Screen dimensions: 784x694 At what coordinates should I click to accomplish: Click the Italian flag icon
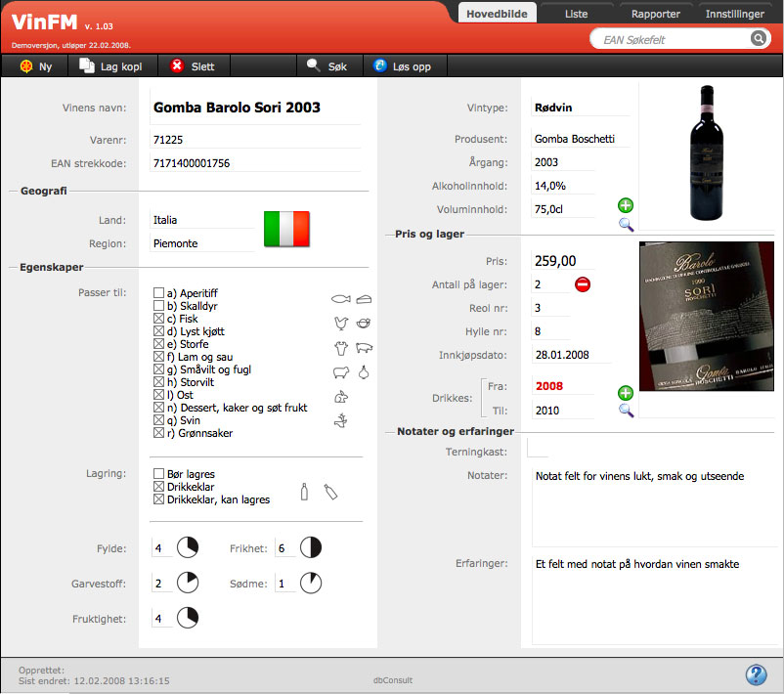coord(286,229)
